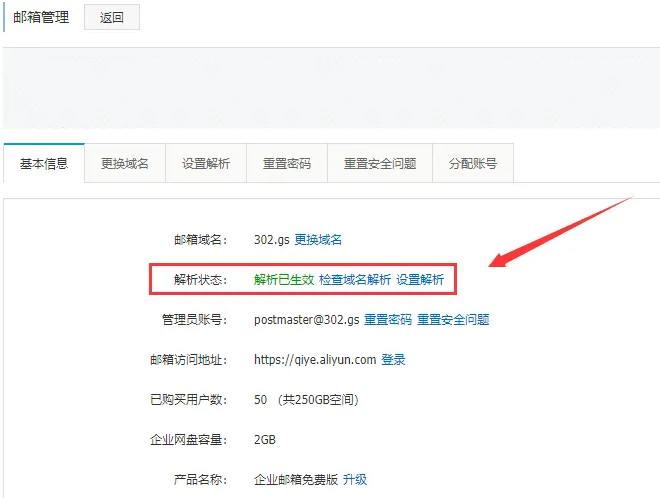Click 更换域名 link beside 302.gs
The image size is (660, 498).
click(x=318, y=240)
